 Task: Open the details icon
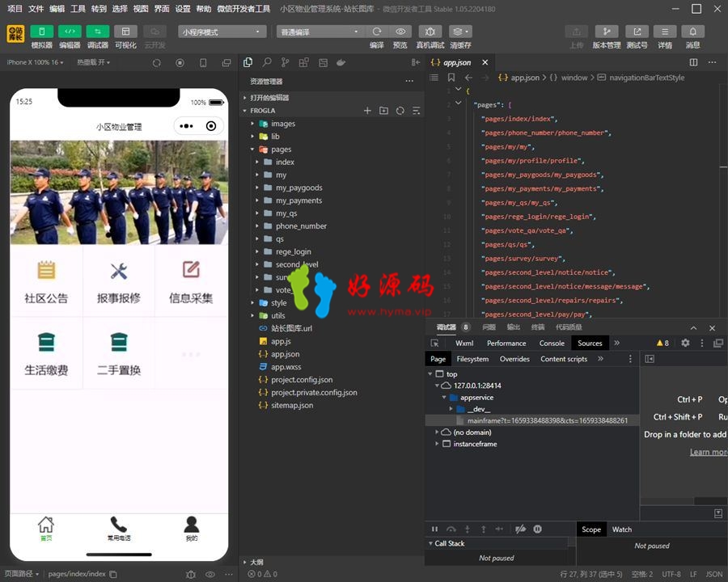665,32
